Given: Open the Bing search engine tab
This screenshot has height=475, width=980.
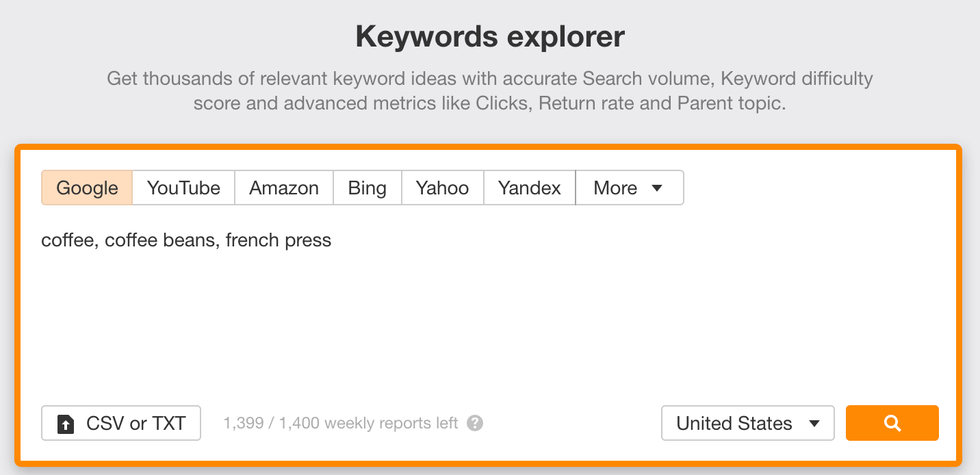Looking at the screenshot, I should coord(367,187).
